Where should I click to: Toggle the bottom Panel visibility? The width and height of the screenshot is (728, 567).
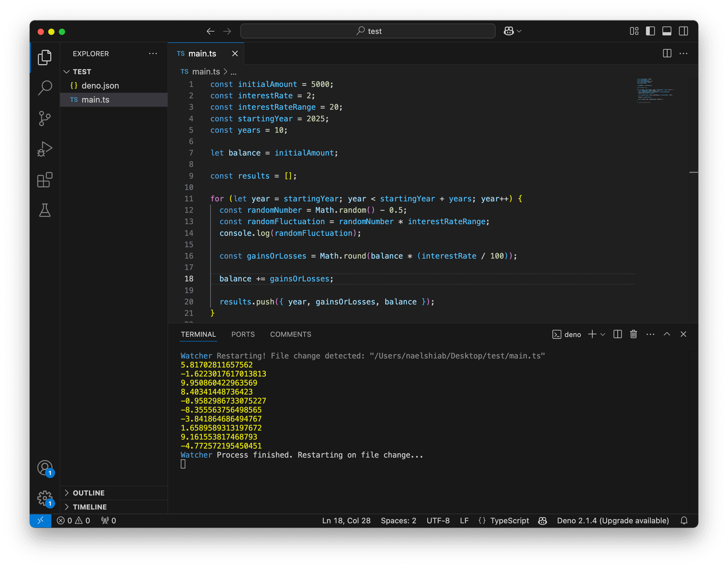click(667, 31)
